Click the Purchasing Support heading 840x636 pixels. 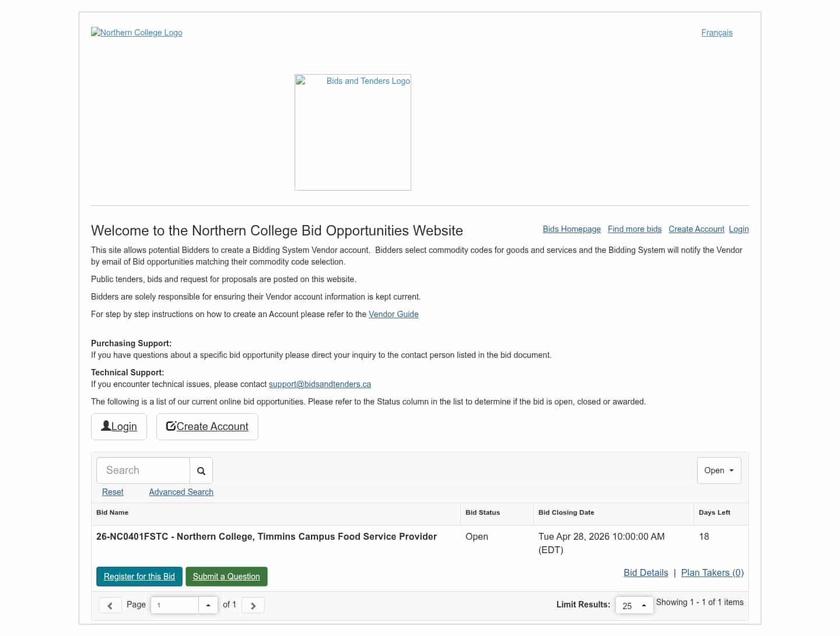[131, 343]
